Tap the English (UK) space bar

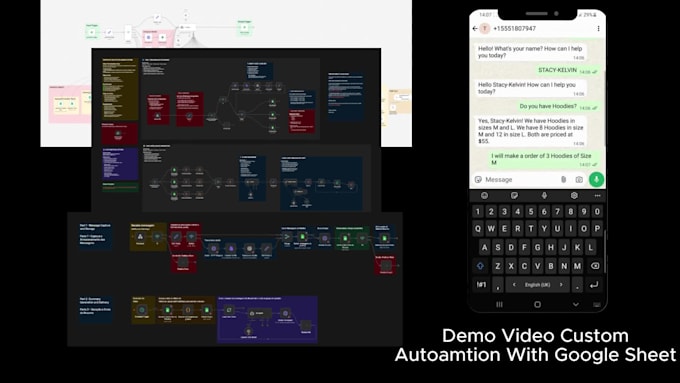click(538, 285)
